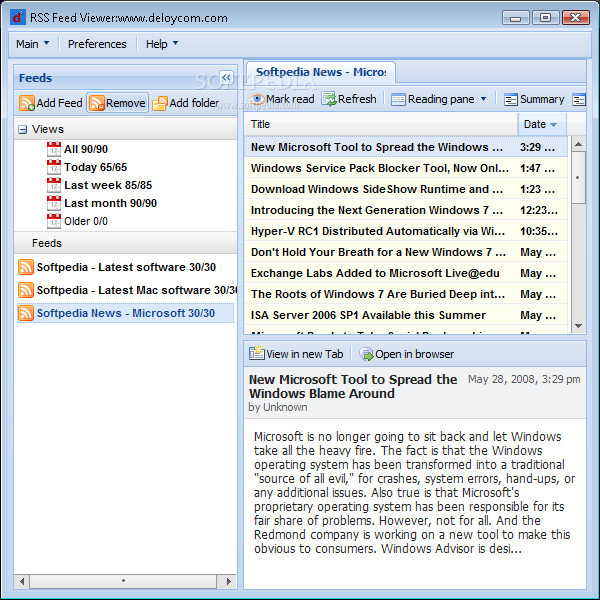This screenshot has width=600, height=600.
Task: Click the Mark read eye icon
Action: [257, 99]
